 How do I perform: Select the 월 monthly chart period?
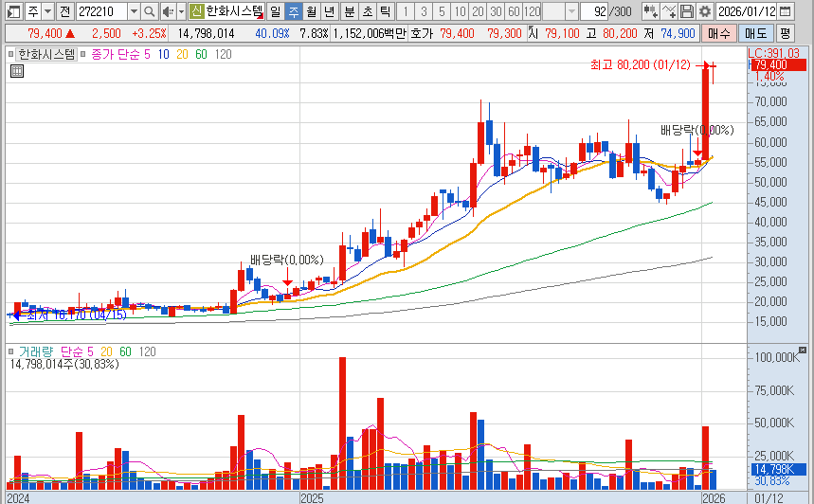click(312, 11)
